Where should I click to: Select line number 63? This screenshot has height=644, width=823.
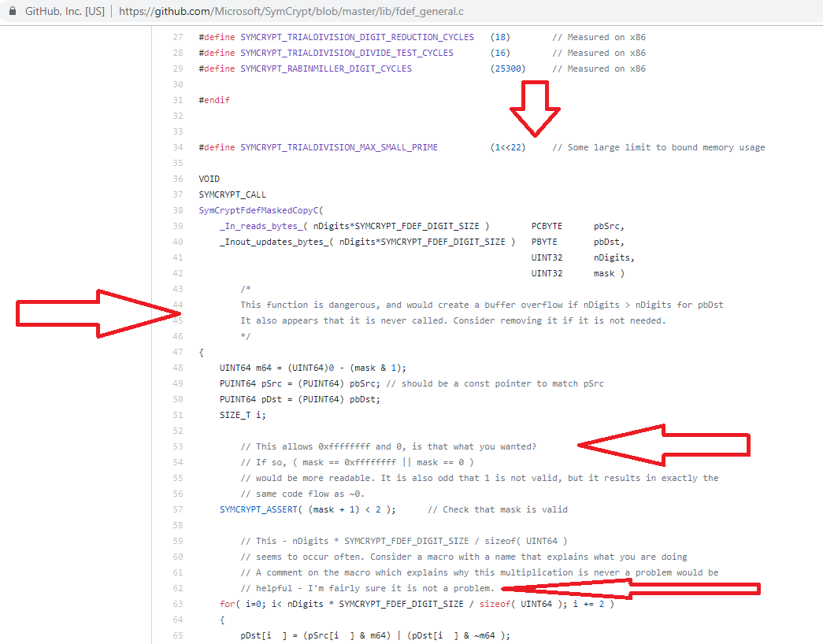click(176, 604)
